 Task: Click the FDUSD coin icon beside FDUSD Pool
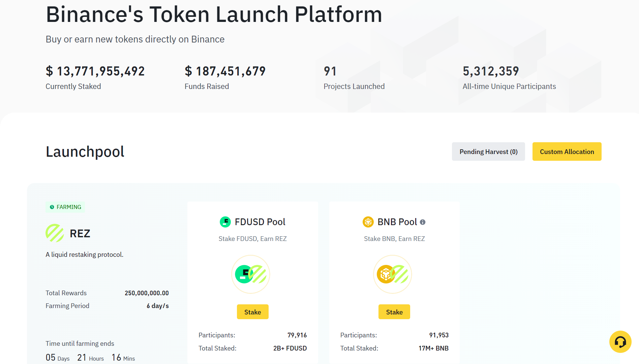click(x=225, y=222)
